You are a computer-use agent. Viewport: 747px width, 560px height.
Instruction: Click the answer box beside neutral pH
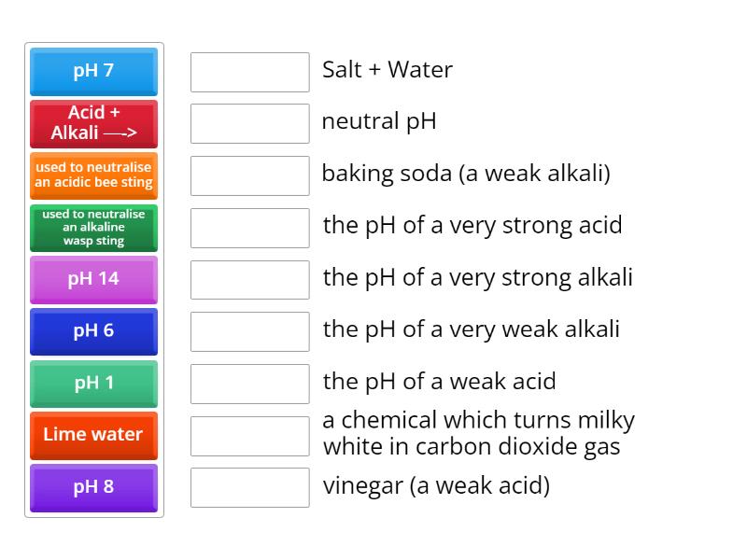(248, 120)
